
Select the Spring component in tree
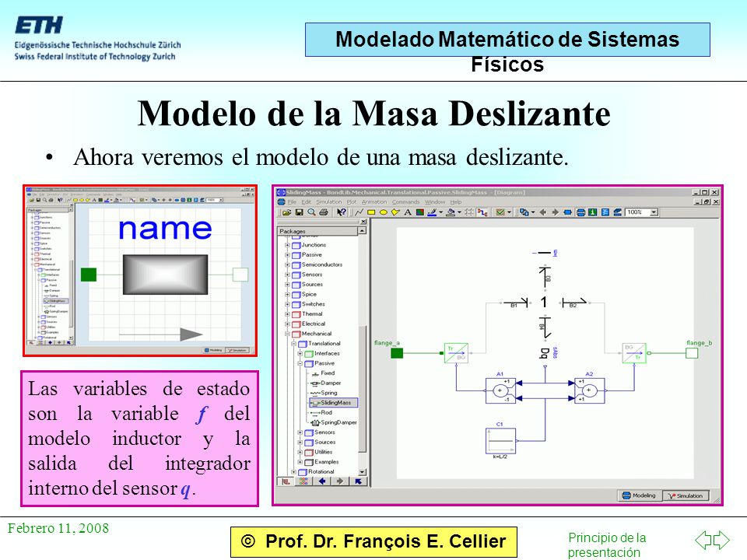pos(324,393)
